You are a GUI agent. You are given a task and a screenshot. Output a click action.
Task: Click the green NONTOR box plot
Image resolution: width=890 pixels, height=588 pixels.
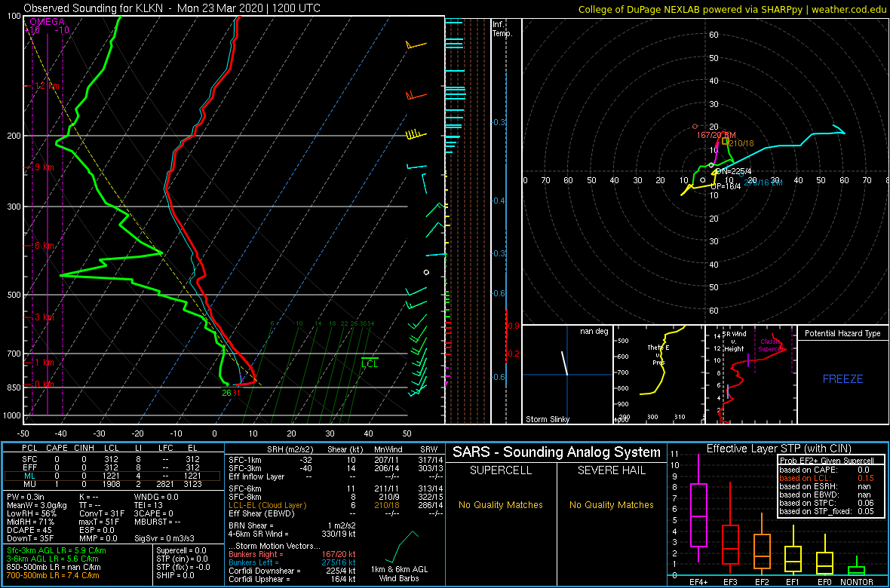click(x=857, y=567)
